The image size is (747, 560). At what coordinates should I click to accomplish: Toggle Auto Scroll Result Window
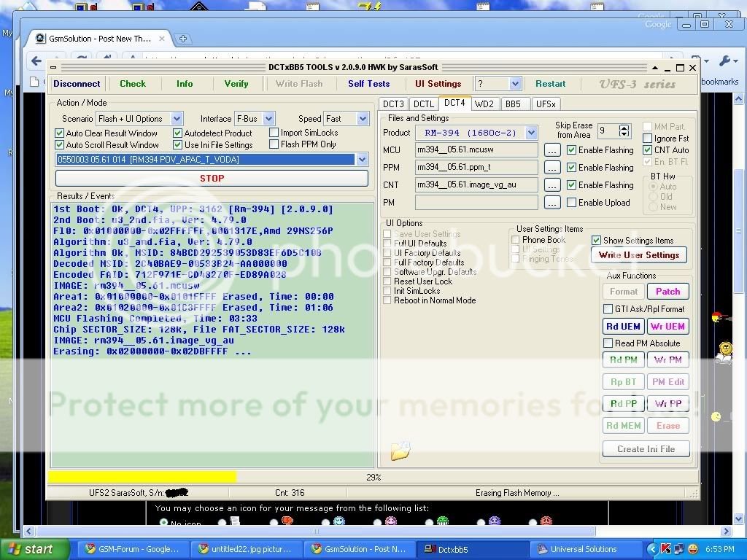point(60,145)
